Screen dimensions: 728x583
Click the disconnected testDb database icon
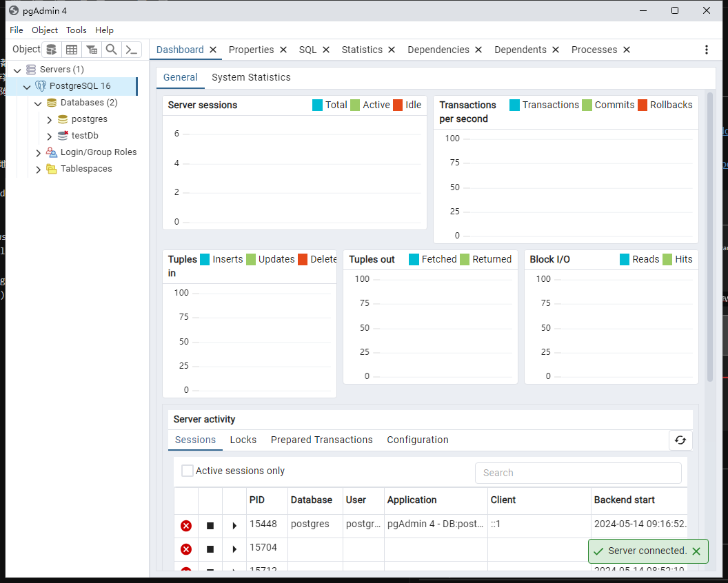point(63,136)
